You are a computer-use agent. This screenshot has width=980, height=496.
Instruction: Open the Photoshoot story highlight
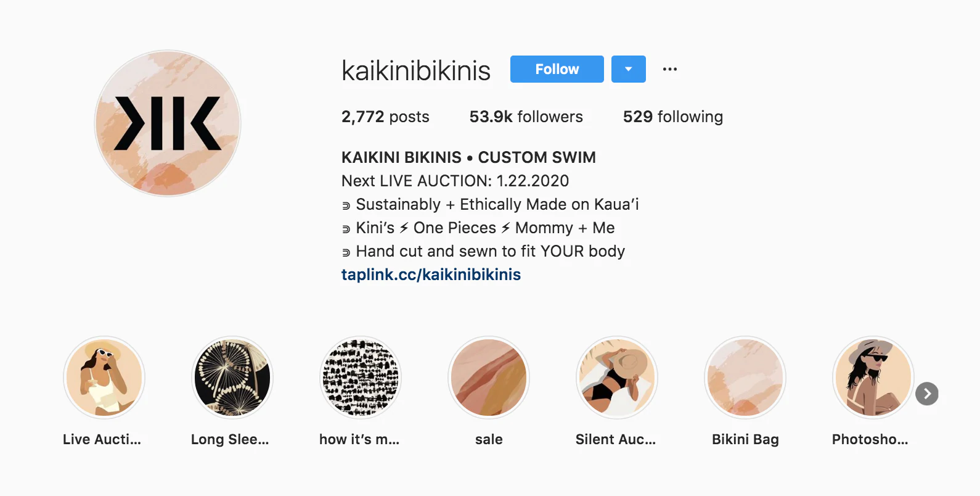(873, 377)
